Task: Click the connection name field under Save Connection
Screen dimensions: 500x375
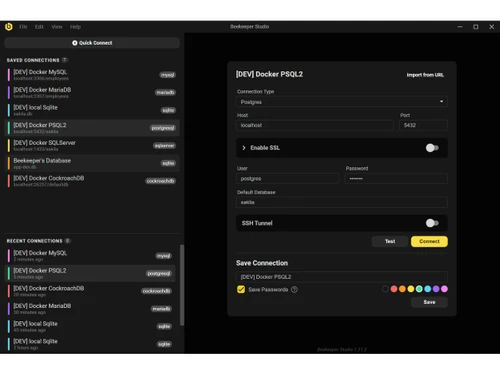Action: click(x=342, y=277)
